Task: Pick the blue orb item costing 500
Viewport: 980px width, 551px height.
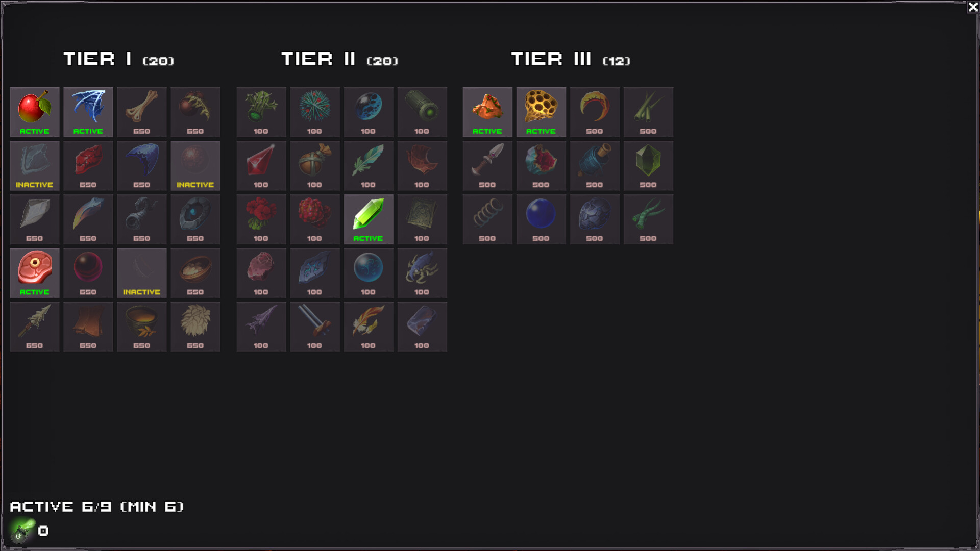Action: pos(541,219)
